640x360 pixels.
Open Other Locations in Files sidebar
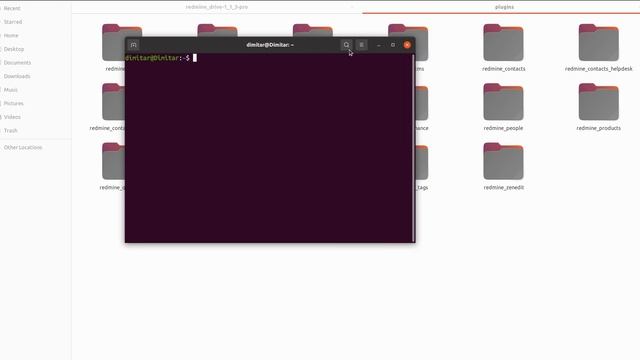coord(23,147)
